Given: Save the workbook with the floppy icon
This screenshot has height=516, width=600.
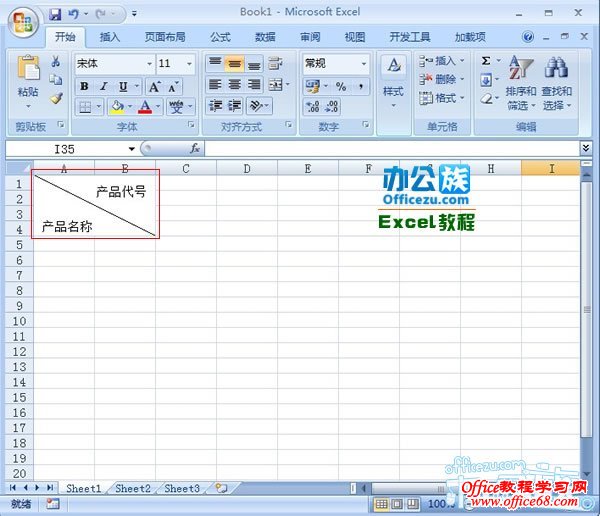Looking at the screenshot, I should click(55, 15).
